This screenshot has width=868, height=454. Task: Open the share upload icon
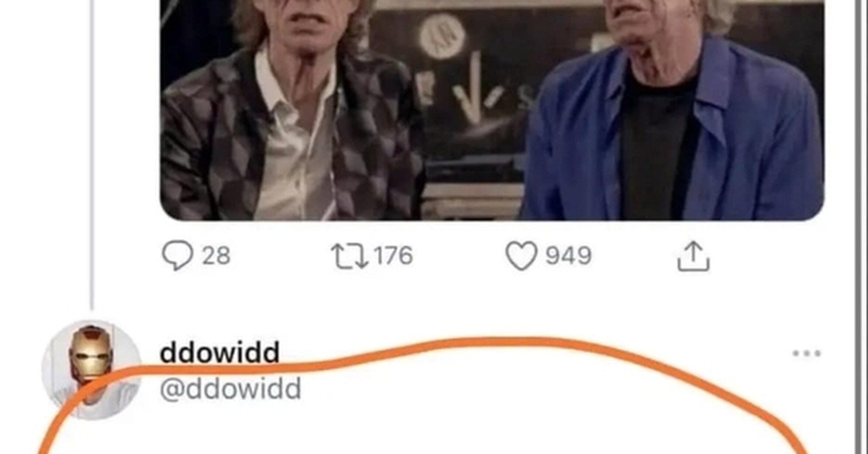[693, 257]
